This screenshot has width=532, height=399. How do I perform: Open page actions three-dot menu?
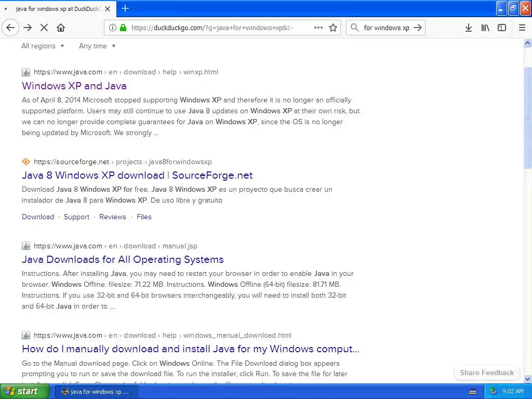click(318, 28)
